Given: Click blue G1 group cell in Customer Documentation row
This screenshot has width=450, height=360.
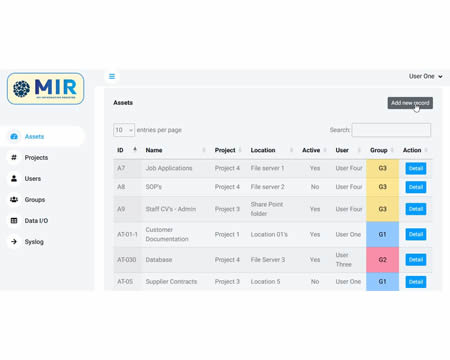Looking at the screenshot, I should 382,234.
